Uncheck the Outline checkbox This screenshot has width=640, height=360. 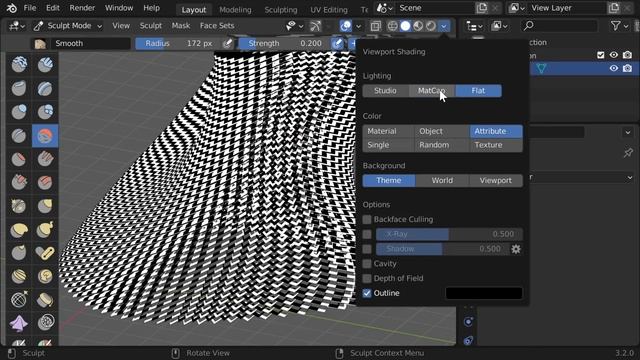pyautogui.click(x=367, y=293)
